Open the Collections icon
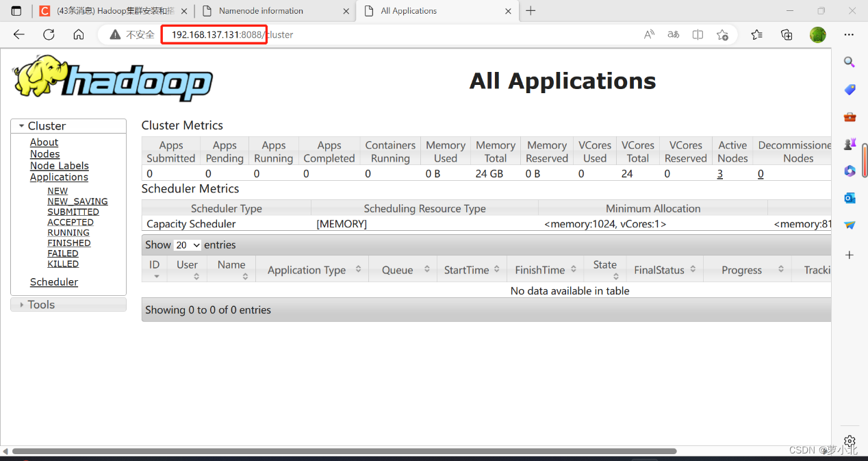868x461 pixels. [x=787, y=34]
